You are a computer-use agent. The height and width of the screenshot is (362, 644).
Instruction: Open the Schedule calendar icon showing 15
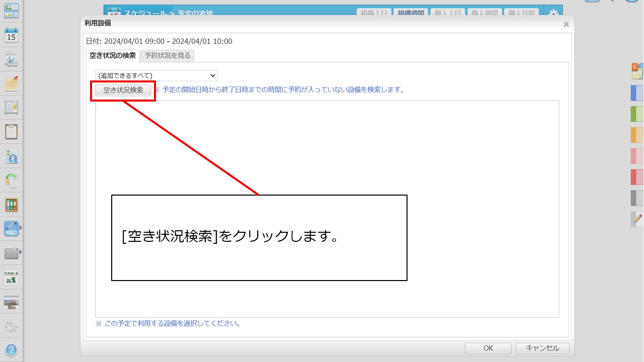click(11, 35)
